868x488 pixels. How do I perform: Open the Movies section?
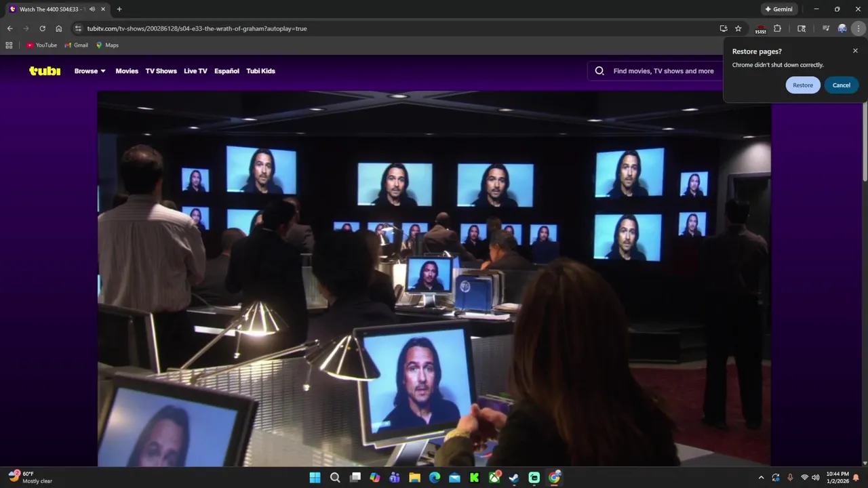(127, 70)
